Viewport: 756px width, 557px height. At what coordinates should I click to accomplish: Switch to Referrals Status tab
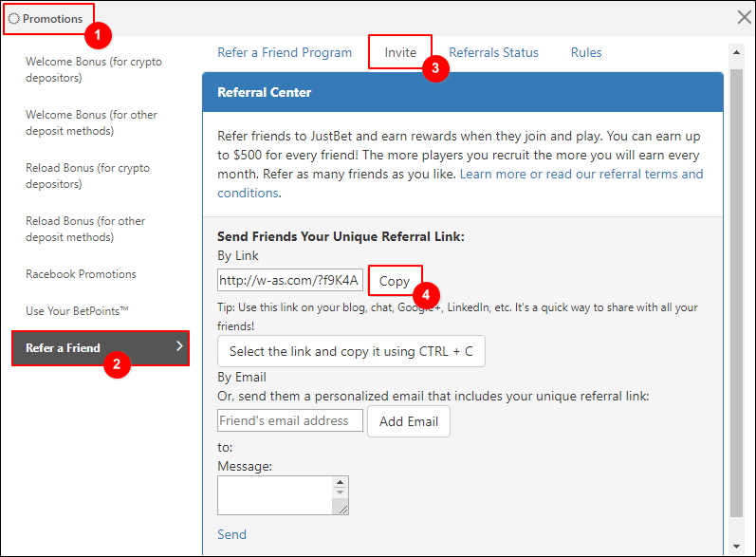[x=493, y=52]
